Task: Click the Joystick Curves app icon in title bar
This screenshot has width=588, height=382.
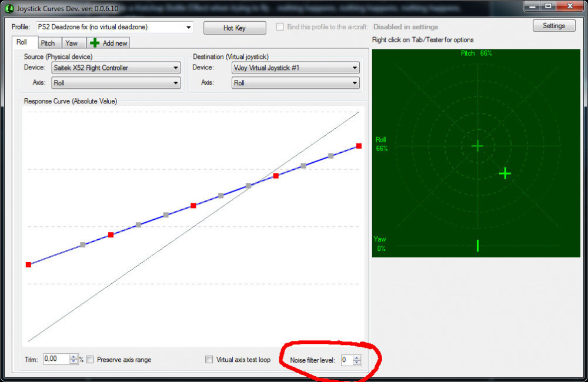Action: pos(9,8)
